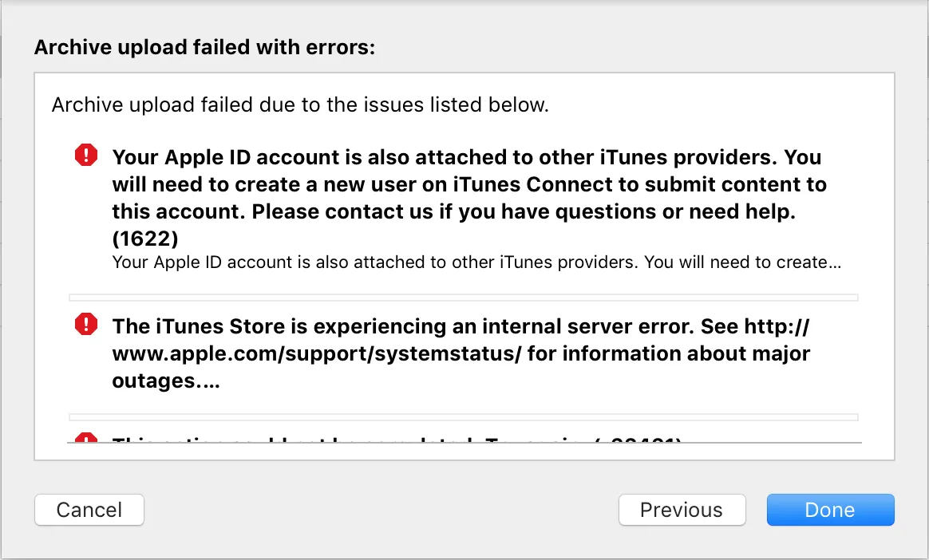929x560 pixels.
Task: Click the partially hidden error icon at list bottom
Action: [85, 437]
